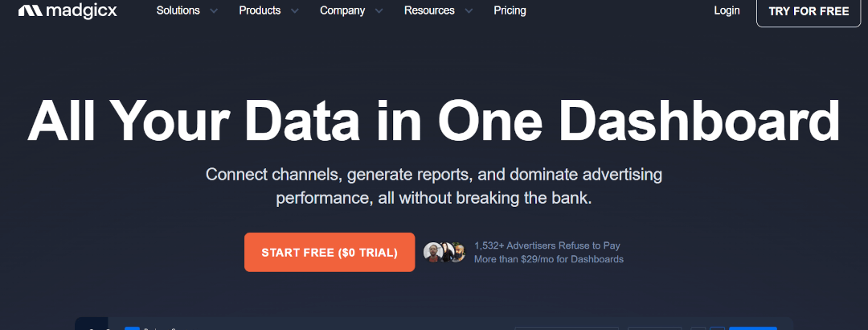Viewport: 868px width, 330px height.
Task: Click the 'Connect channels, generate reports' subtitle
Action: click(433, 187)
